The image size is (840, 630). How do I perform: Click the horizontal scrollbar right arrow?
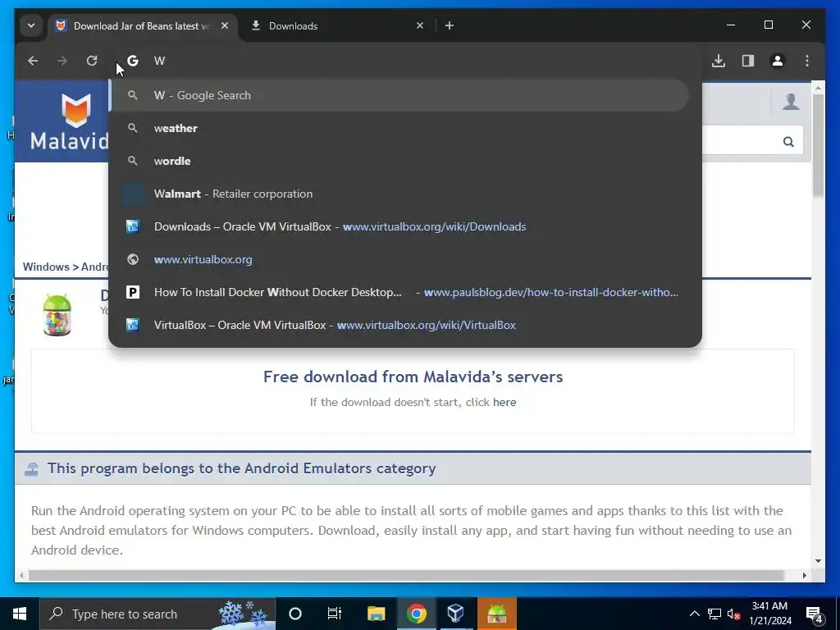point(804,575)
